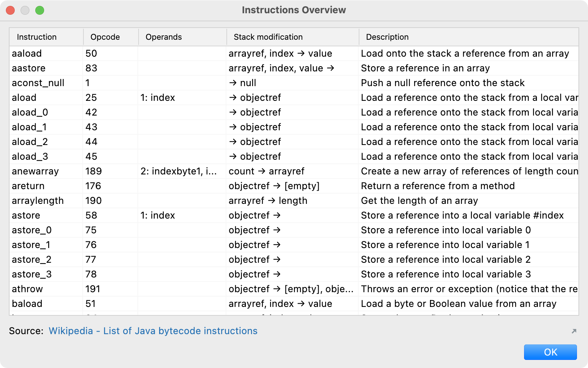This screenshot has width=588, height=368.
Task: Select the astore_3 row
Action: click(294, 274)
